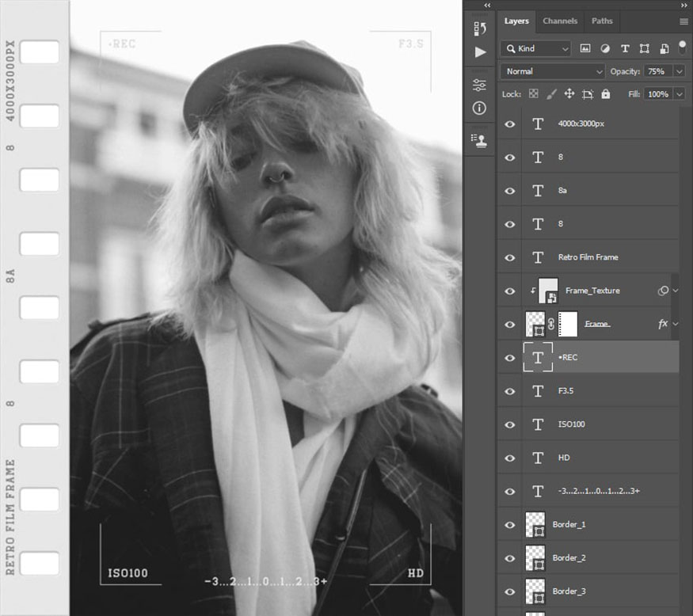Viewport: 693px width, 616px height.
Task: Collapse the panel dock double arrows at right
Action: [x=684, y=6]
